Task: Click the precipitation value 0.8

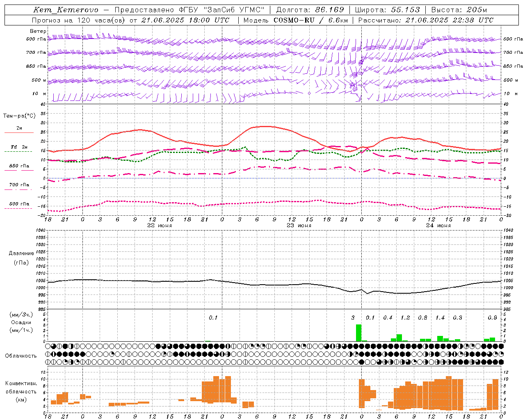Action: point(422,318)
